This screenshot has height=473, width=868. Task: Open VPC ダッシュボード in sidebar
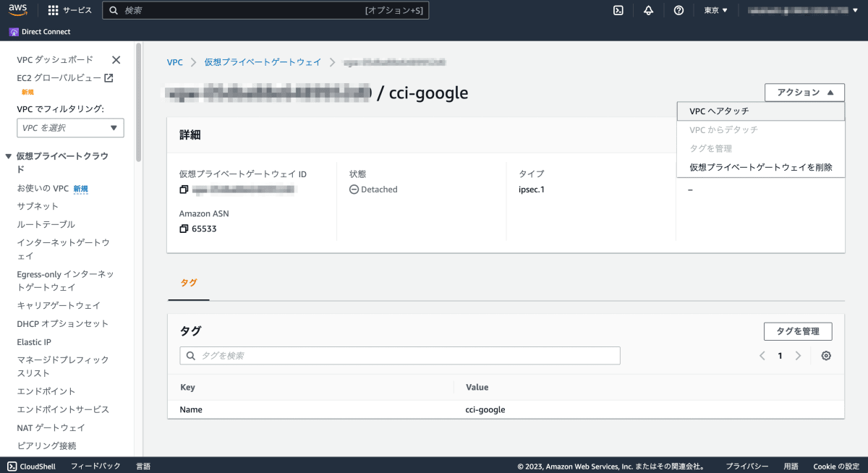tap(55, 60)
